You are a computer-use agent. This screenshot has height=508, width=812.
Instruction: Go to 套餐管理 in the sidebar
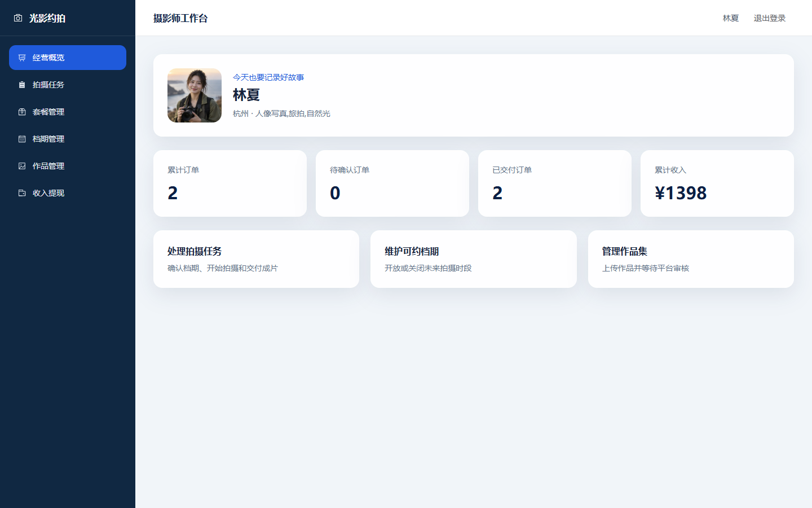(68, 112)
